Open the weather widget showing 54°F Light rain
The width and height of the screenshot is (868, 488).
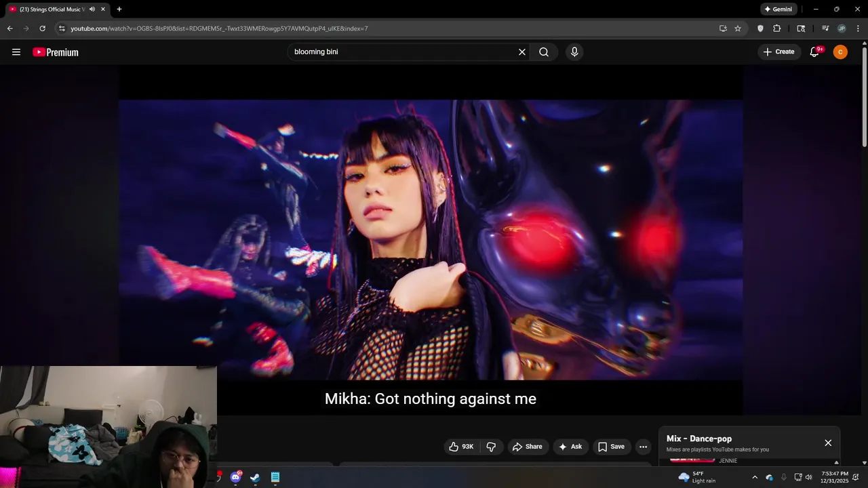[x=697, y=477]
